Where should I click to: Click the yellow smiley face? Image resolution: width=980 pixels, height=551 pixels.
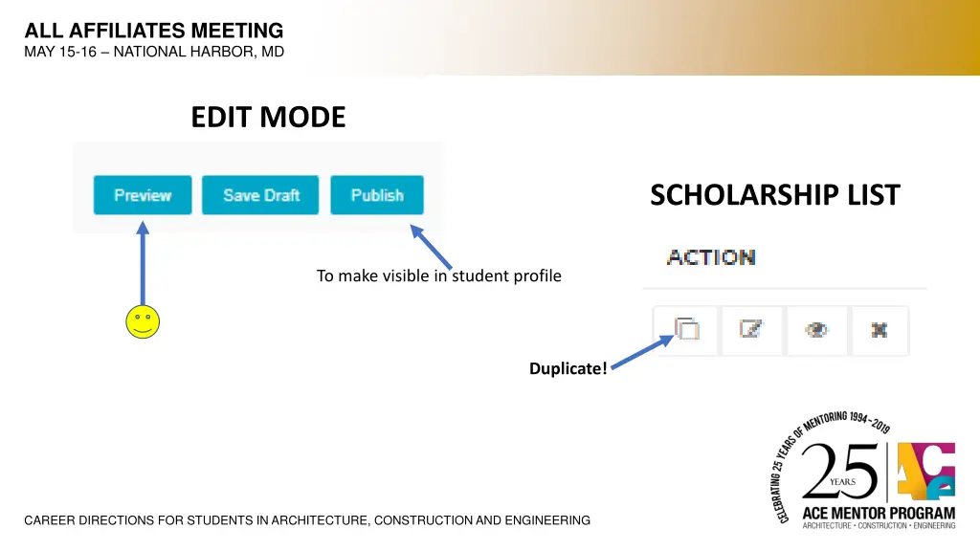tap(143, 321)
